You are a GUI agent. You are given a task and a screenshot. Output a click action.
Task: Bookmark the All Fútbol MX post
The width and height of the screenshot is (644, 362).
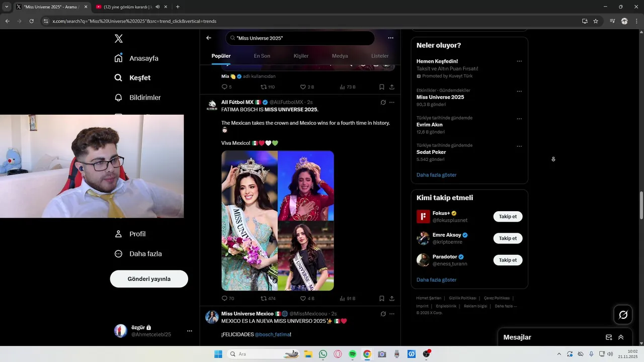click(x=382, y=298)
